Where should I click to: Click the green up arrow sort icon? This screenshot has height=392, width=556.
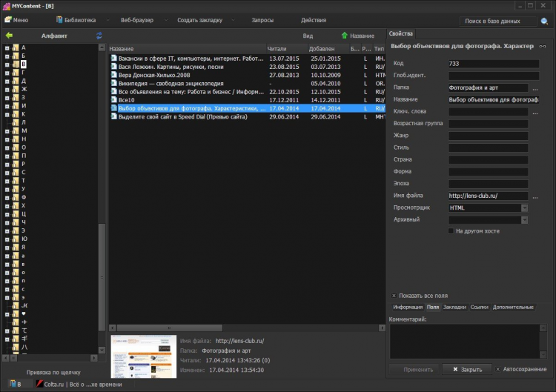[344, 35]
